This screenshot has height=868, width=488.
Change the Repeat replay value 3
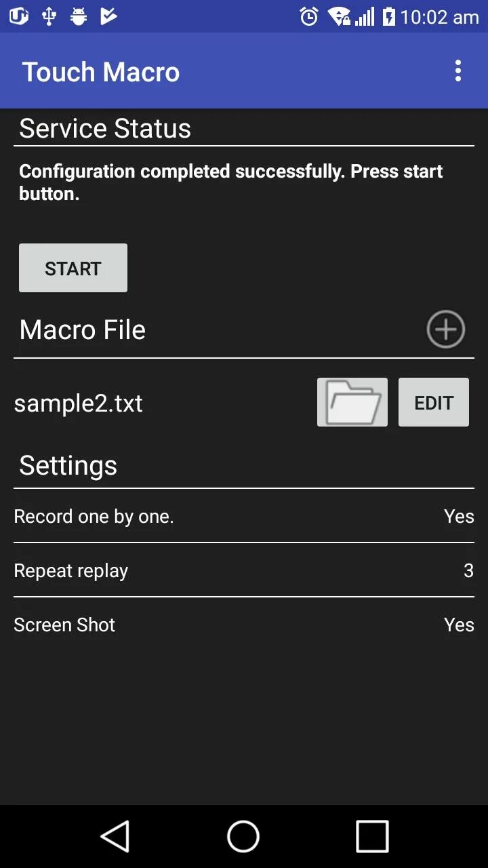point(468,571)
